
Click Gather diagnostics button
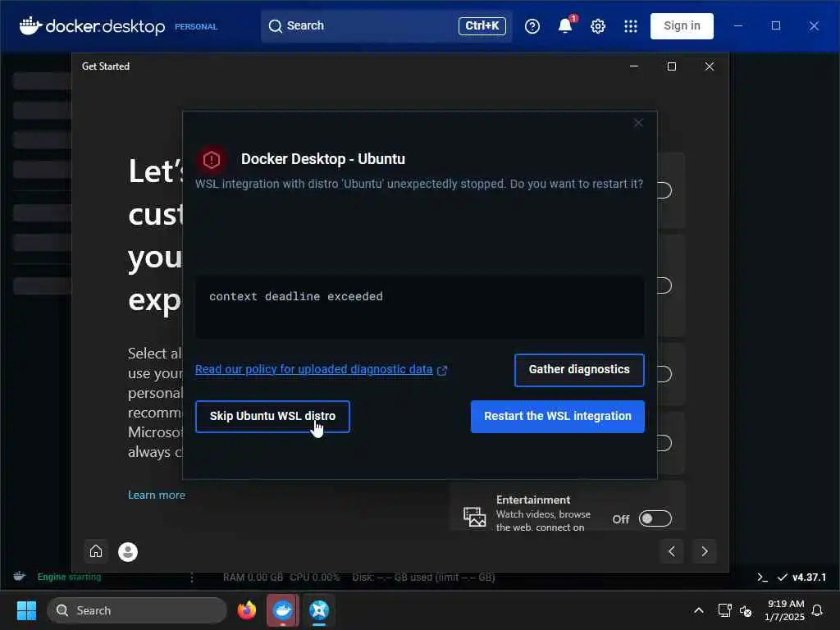tap(579, 370)
